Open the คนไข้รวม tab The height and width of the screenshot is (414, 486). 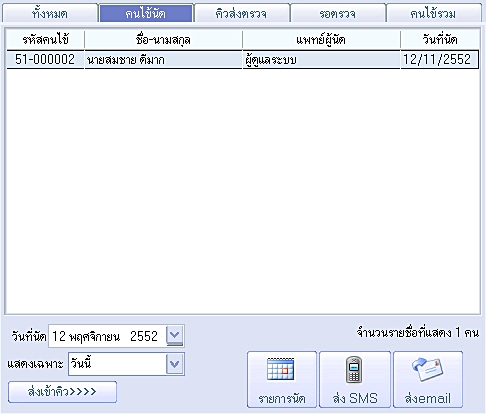click(434, 13)
